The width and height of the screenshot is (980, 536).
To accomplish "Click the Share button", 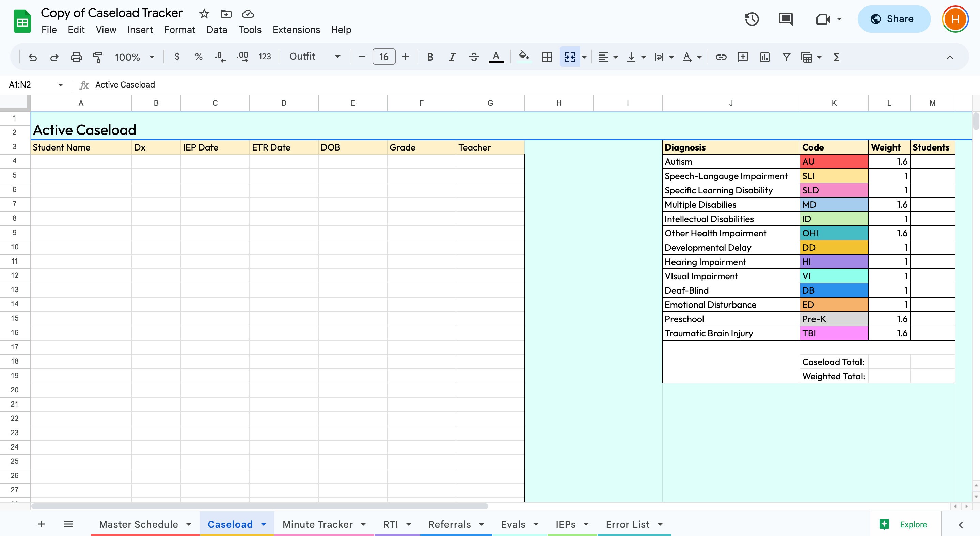I will pos(894,19).
